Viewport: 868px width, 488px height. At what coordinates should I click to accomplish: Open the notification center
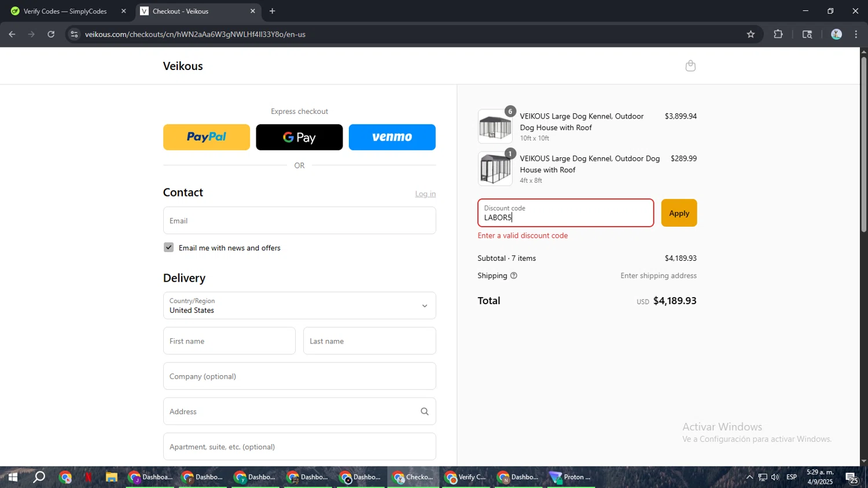(x=852, y=478)
